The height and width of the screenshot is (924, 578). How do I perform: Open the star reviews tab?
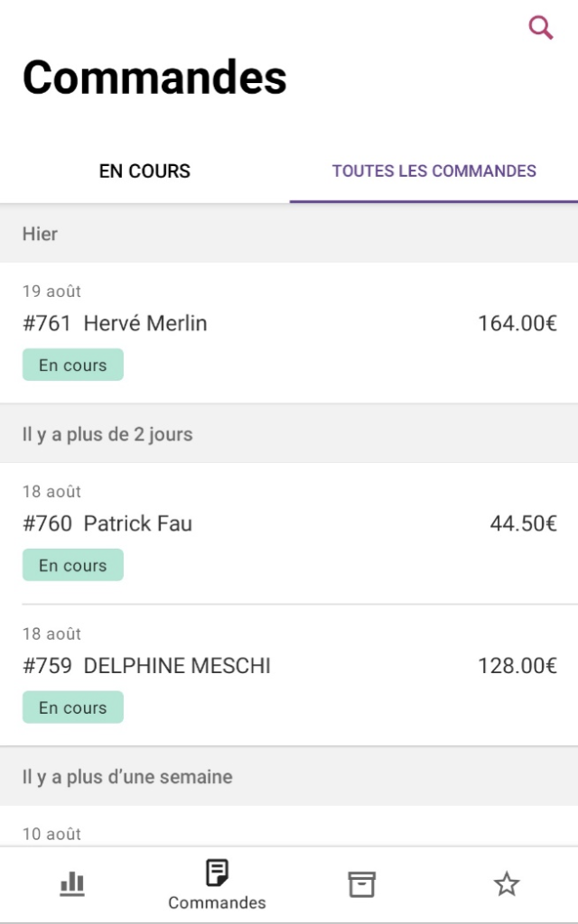pos(507,884)
